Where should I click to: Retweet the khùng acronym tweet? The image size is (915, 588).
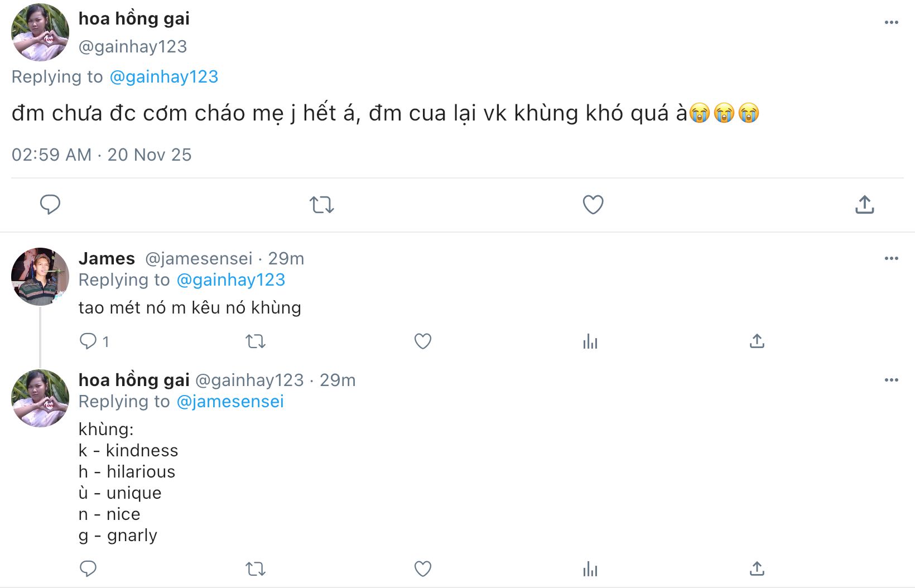256,568
